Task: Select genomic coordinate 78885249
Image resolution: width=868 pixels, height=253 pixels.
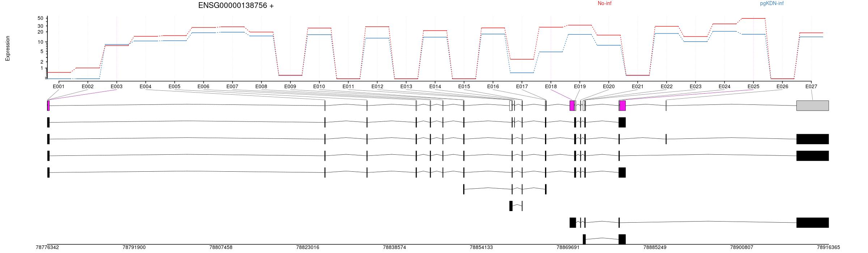Action: click(x=655, y=248)
